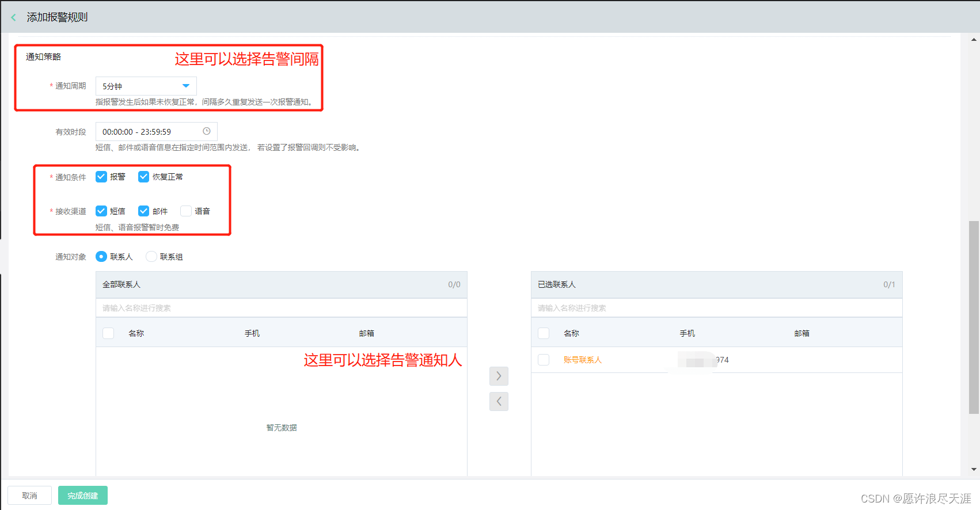Image resolution: width=980 pixels, height=510 pixels.
Task: Uncheck the 报警 notification condition
Action: pos(101,177)
